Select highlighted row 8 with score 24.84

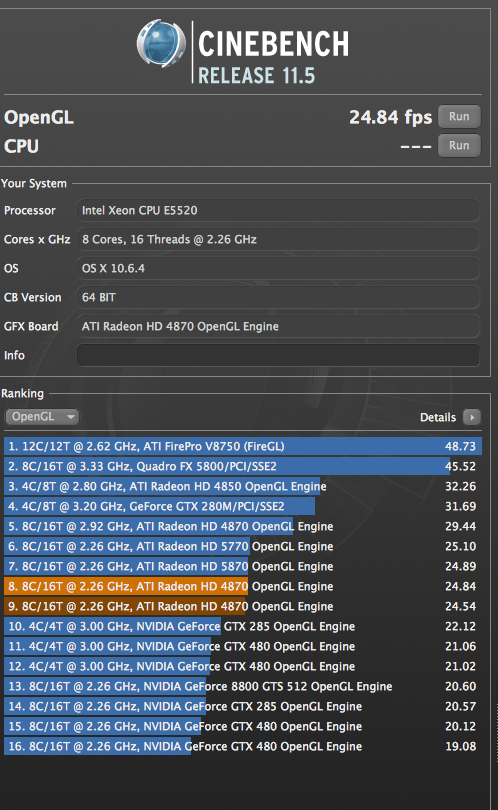coord(243,586)
